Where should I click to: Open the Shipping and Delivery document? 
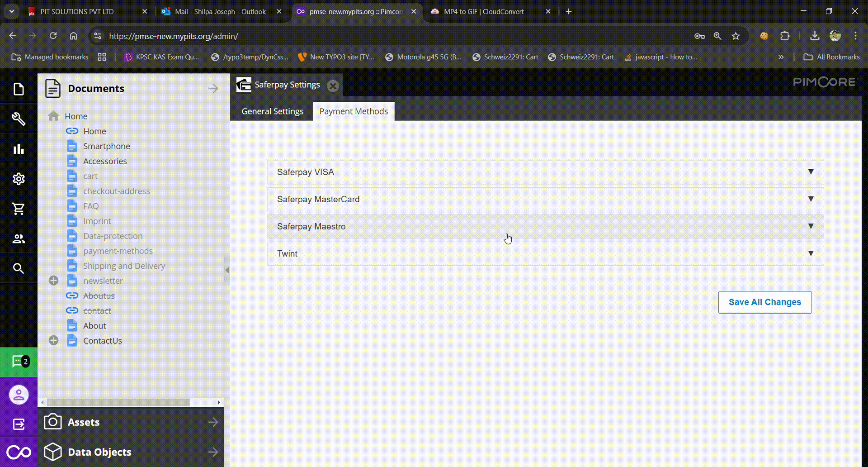coord(124,266)
